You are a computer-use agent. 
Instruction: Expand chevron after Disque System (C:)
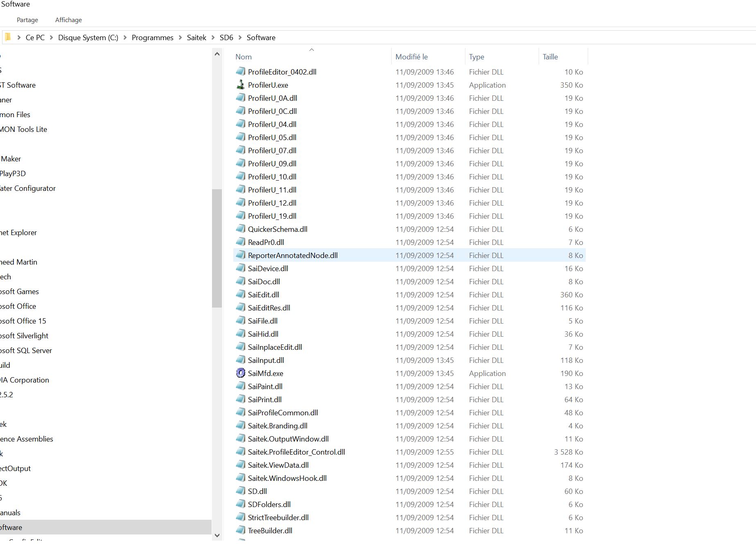click(125, 38)
